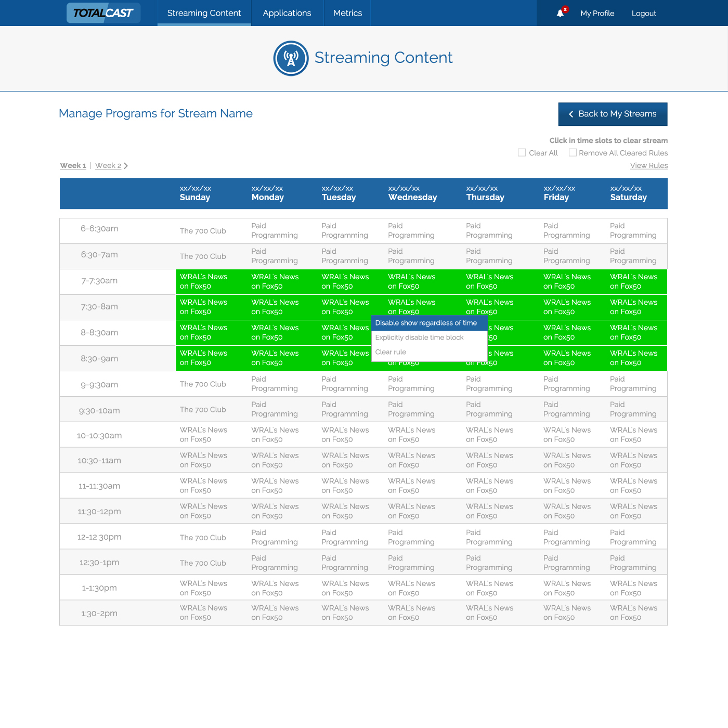Click the Saturday column header
The height and width of the screenshot is (728, 728).
628,193
